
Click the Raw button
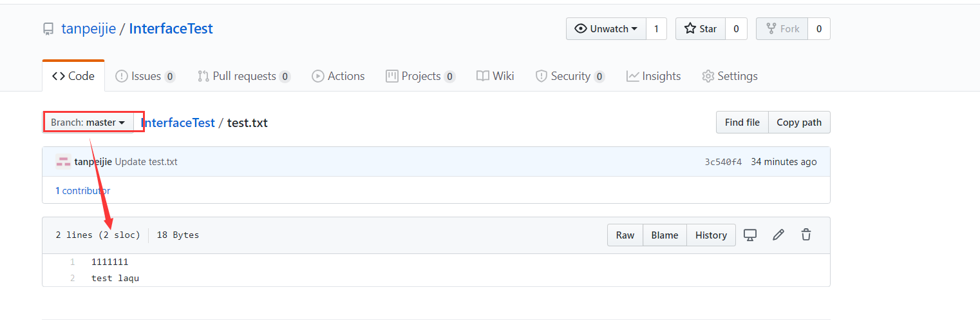tap(625, 235)
